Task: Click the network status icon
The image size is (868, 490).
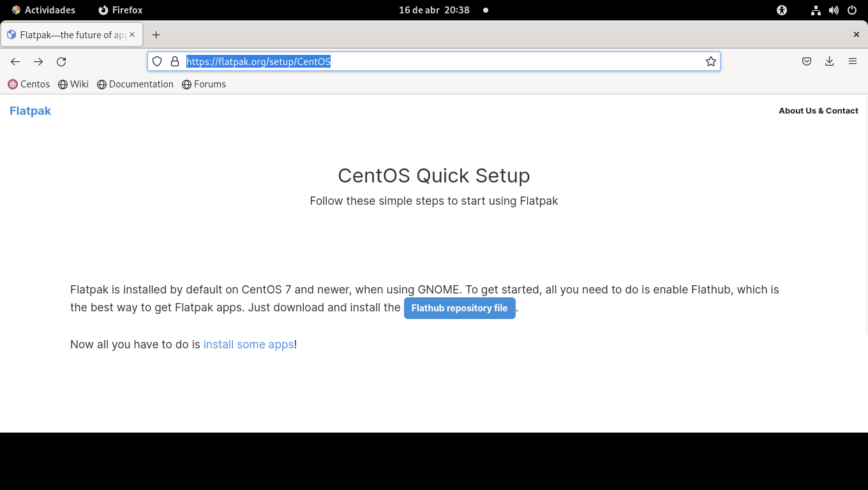Action: (816, 10)
